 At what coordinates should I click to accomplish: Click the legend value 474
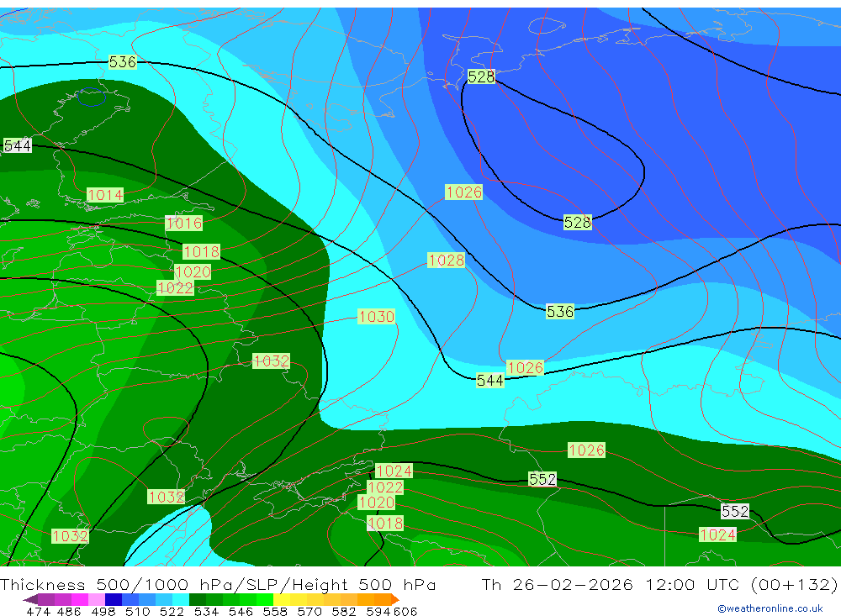pos(39,612)
